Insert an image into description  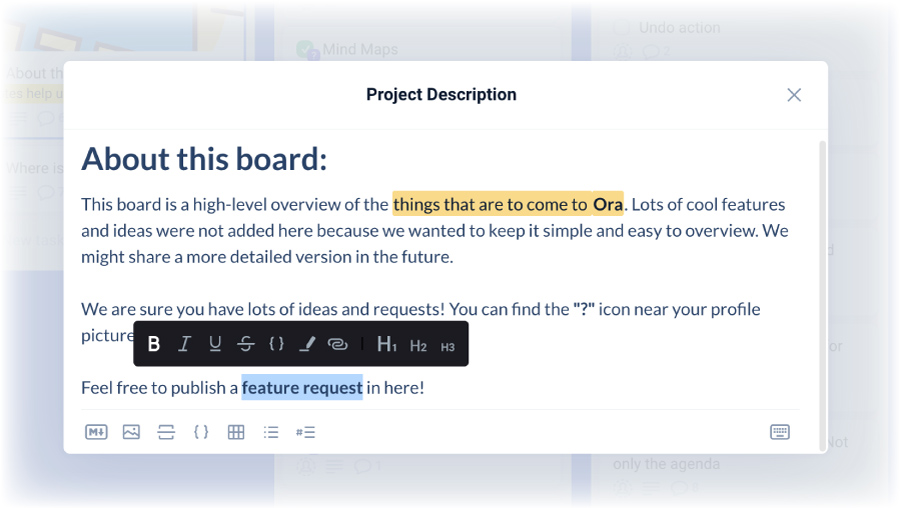point(131,432)
